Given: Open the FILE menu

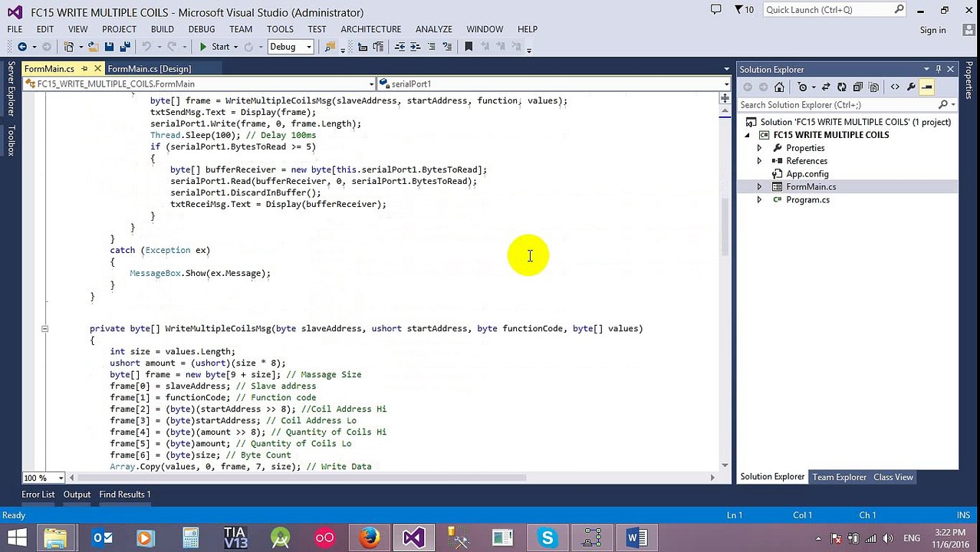Looking at the screenshot, I should coord(15,29).
